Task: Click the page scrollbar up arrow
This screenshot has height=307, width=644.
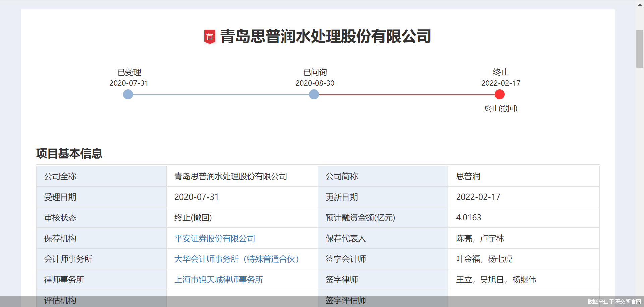Action: (x=640, y=5)
